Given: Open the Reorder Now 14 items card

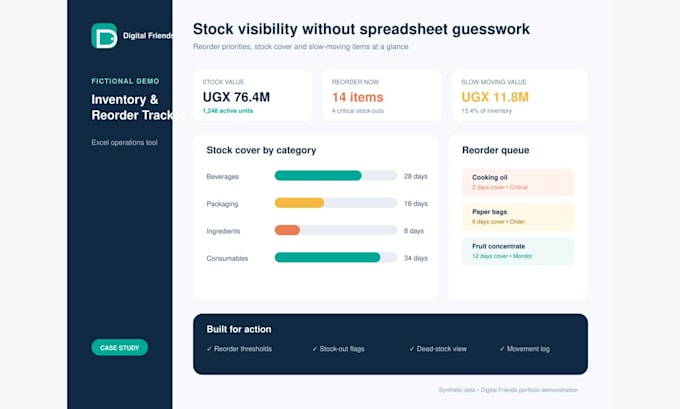Looking at the screenshot, I should (382, 95).
